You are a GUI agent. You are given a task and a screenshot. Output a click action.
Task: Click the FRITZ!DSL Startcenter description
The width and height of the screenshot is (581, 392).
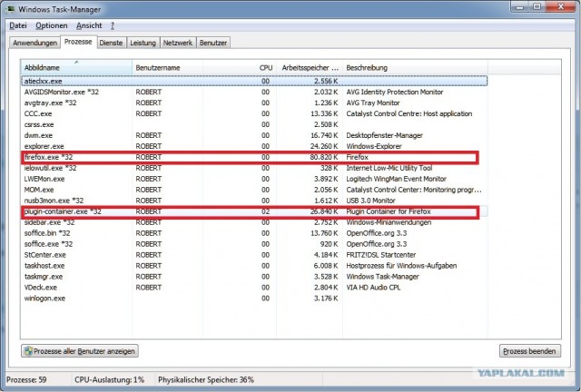(381, 255)
